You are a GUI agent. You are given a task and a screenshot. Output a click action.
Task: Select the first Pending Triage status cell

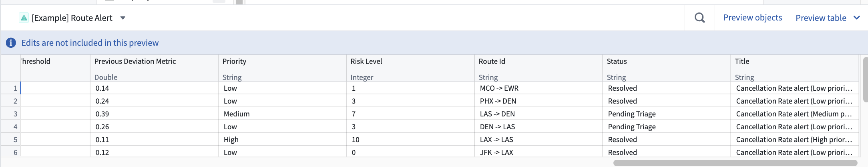pyautogui.click(x=632, y=114)
